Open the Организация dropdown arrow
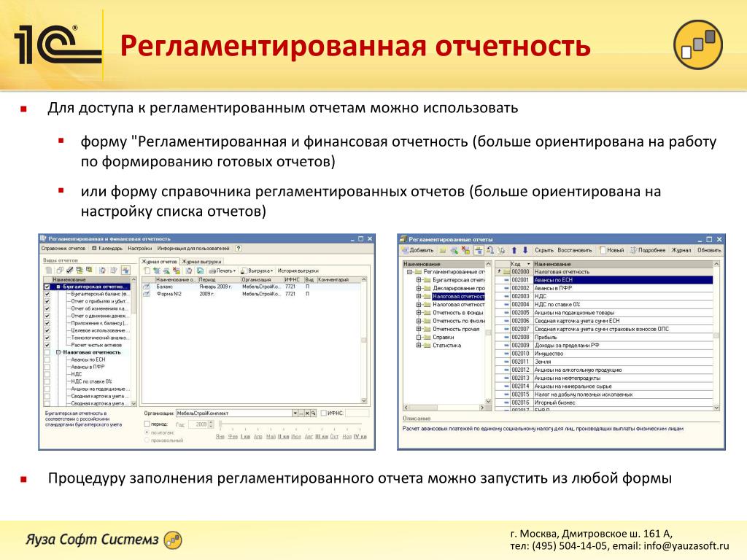The width and height of the screenshot is (747, 560). click(295, 413)
